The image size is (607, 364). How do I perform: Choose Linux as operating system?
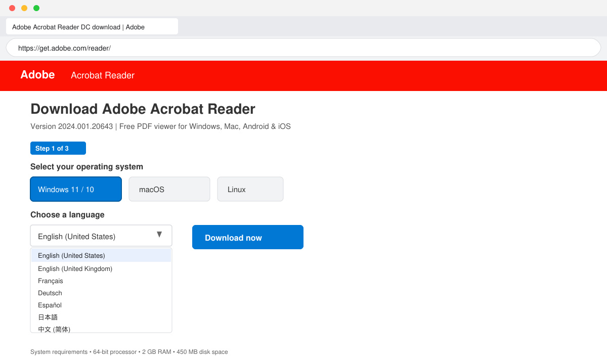tap(250, 189)
